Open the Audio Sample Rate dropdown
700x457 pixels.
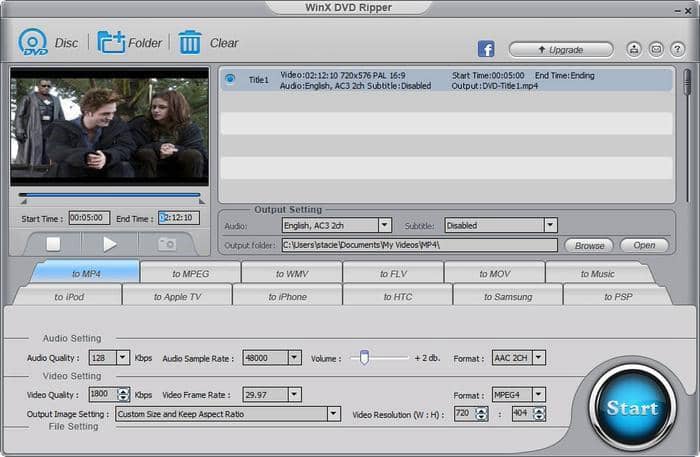click(x=294, y=357)
